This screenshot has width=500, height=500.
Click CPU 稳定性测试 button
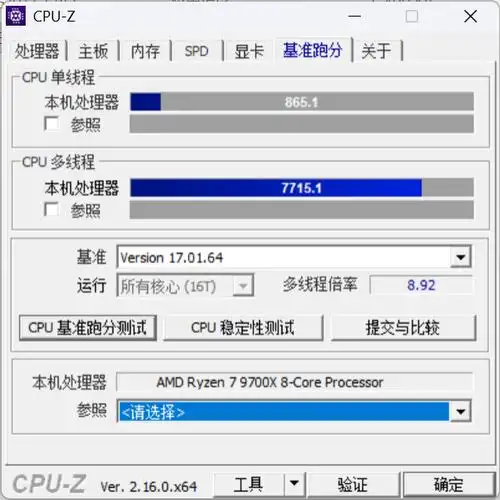pos(243,328)
